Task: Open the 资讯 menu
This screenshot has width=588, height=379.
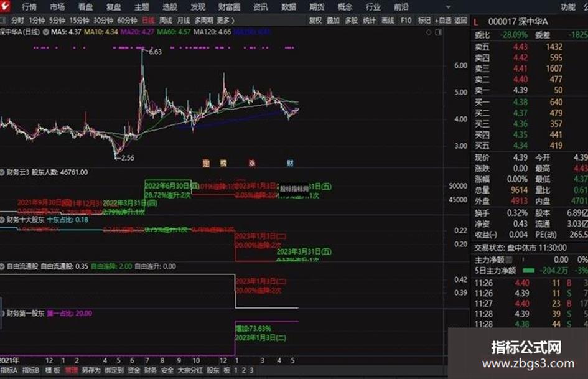Action: pos(261,7)
